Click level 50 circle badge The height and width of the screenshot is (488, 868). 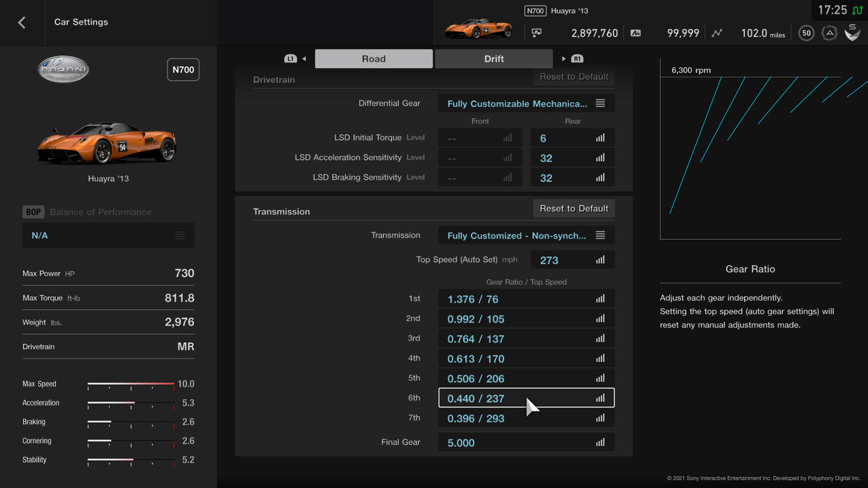tap(806, 33)
